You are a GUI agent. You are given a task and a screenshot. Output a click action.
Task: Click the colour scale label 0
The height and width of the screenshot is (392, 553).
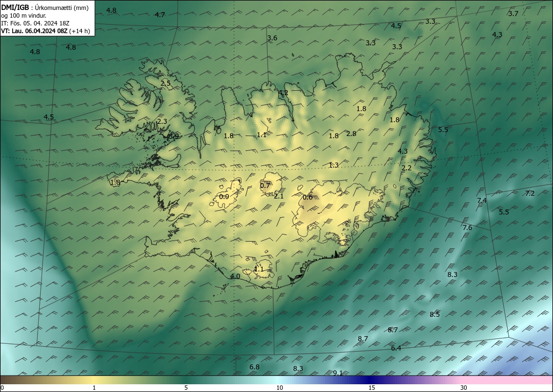[2, 388]
